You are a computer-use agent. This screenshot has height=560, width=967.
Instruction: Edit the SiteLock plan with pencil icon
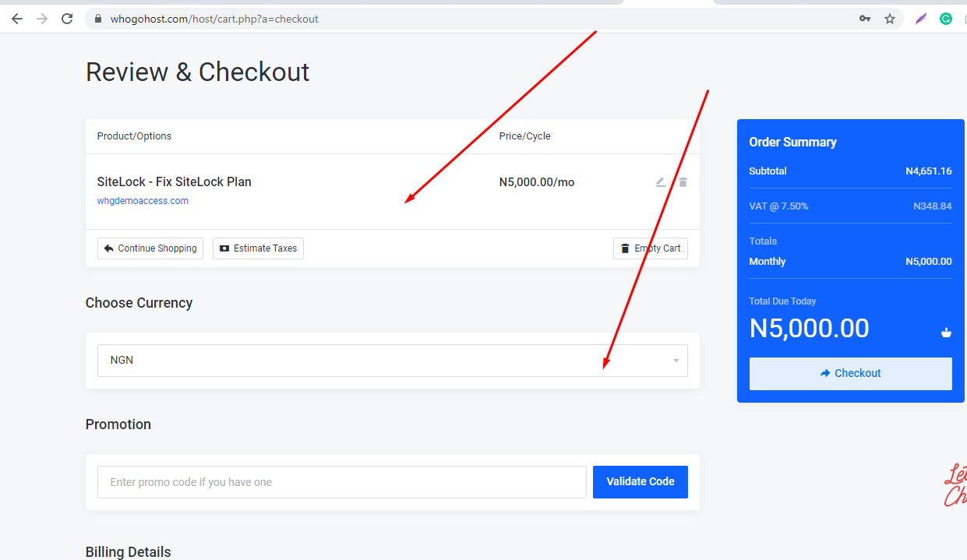661,182
